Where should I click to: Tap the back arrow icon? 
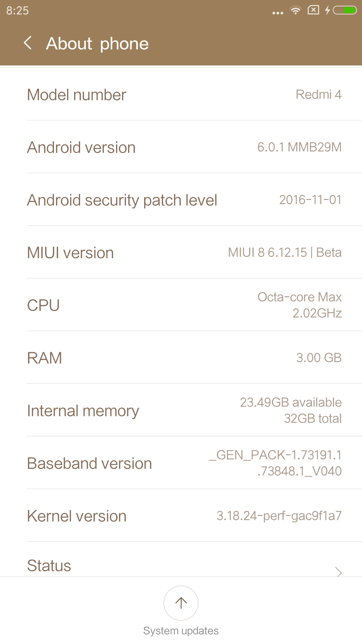click(28, 43)
